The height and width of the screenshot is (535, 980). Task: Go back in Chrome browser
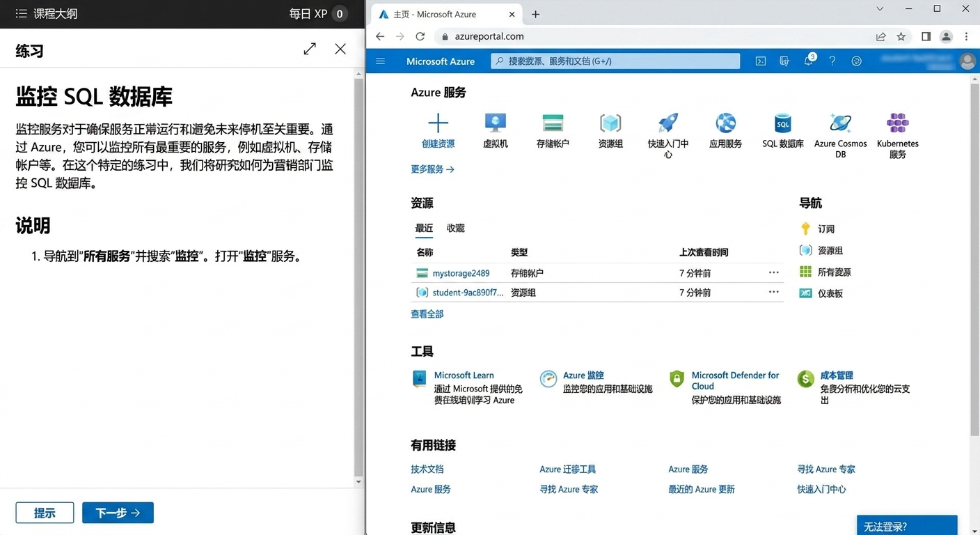click(379, 36)
